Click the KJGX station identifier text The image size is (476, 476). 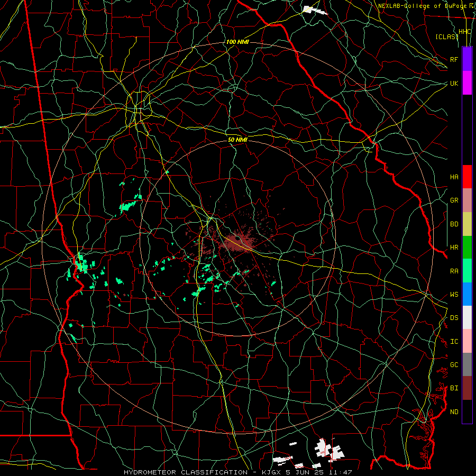[x=272, y=472]
